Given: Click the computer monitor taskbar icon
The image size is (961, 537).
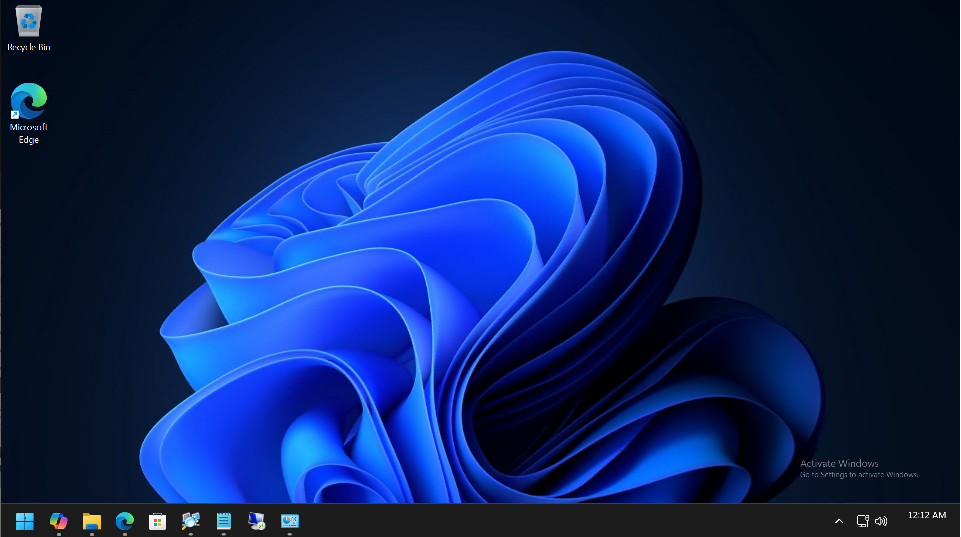Looking at the screenshot, I should [x=256, y=521].
